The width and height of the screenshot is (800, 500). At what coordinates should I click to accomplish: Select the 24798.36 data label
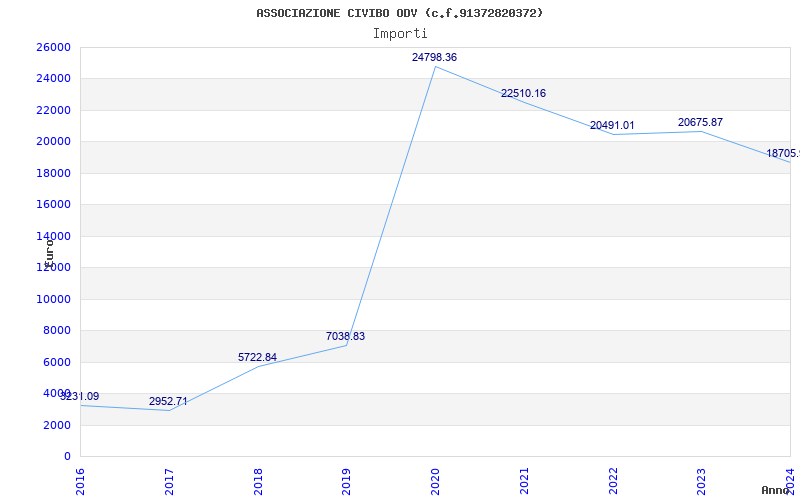434,58
